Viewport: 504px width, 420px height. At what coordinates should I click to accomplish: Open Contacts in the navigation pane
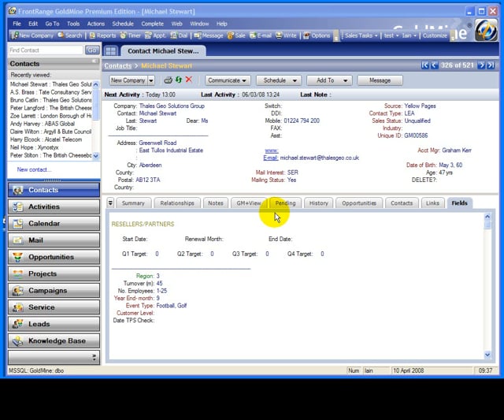(54, 190)
